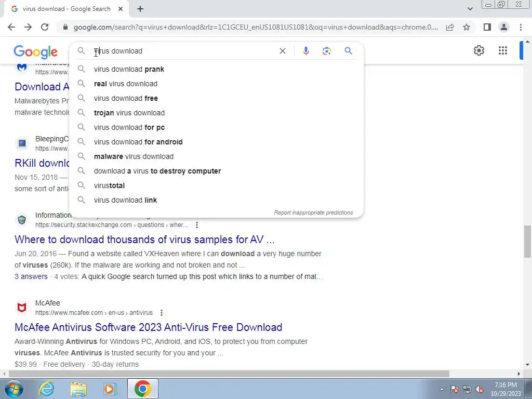Click the BleepingComputer favicon
Image resolution: width=532 pixels, height=399 pixels.
point(22,143)
